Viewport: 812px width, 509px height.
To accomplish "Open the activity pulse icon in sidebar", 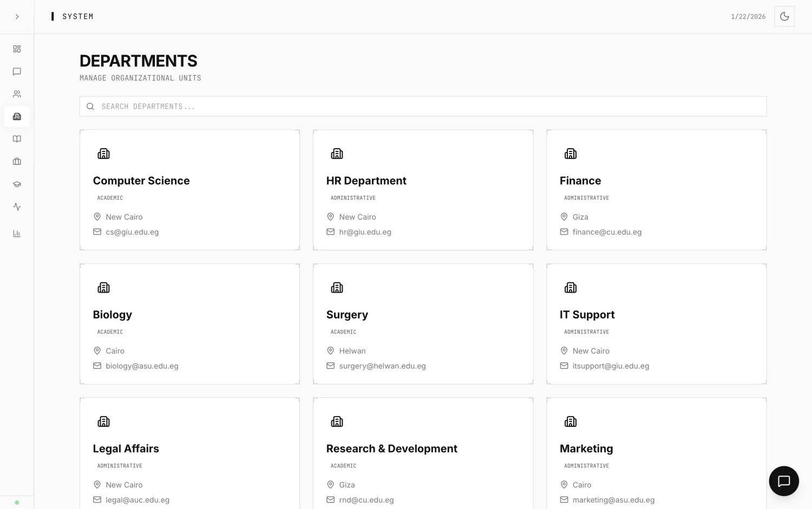I will pos(17,207).
